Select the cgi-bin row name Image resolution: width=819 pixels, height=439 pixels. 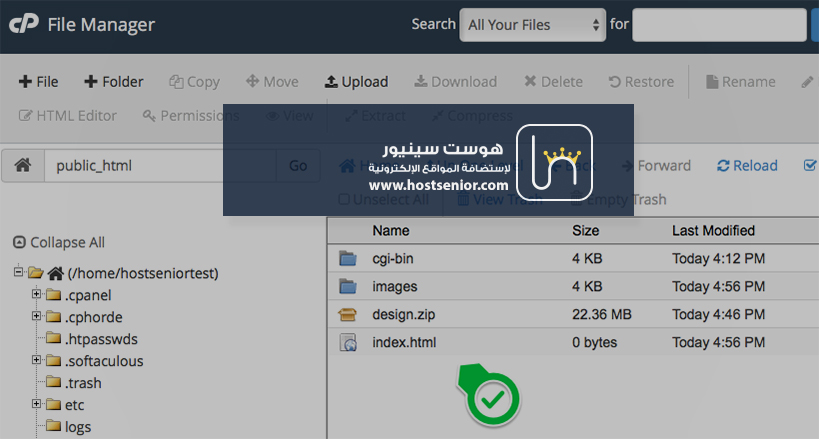click(x=393, y=259)
